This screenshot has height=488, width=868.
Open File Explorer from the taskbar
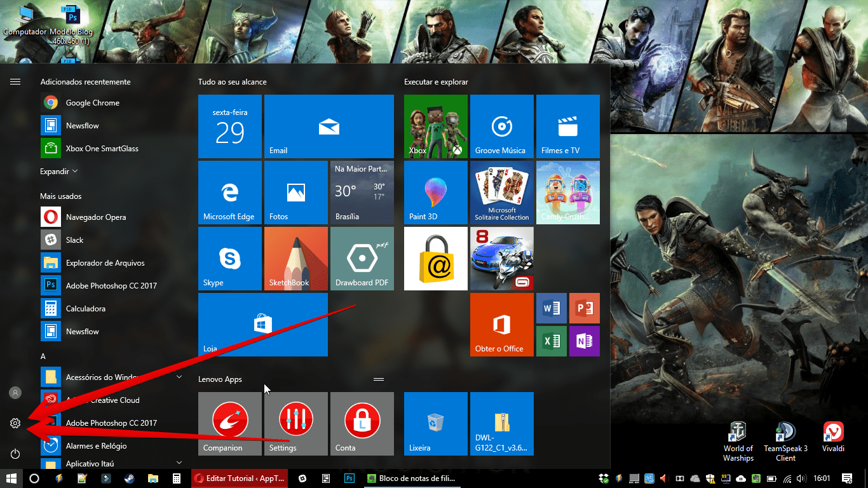pos(153,478)
